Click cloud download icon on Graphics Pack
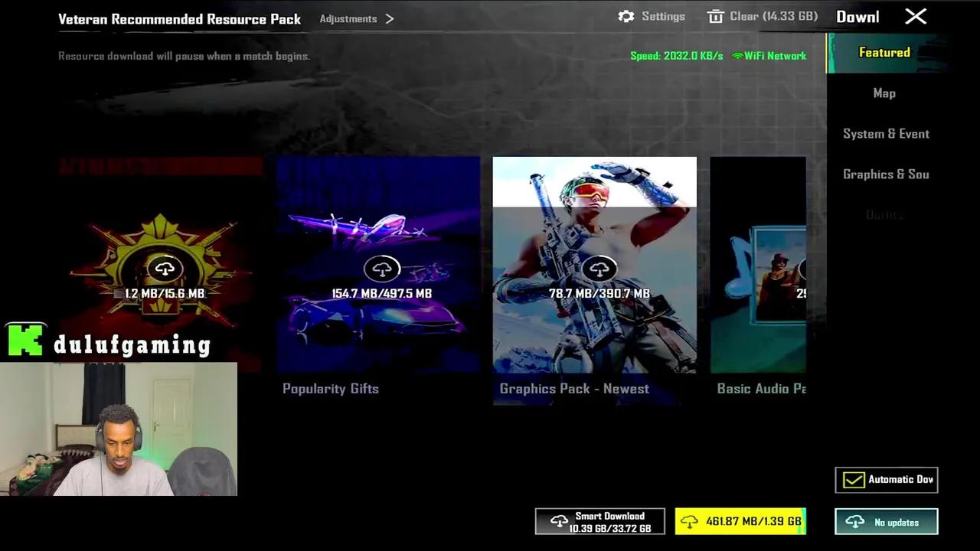 point(599,269)
